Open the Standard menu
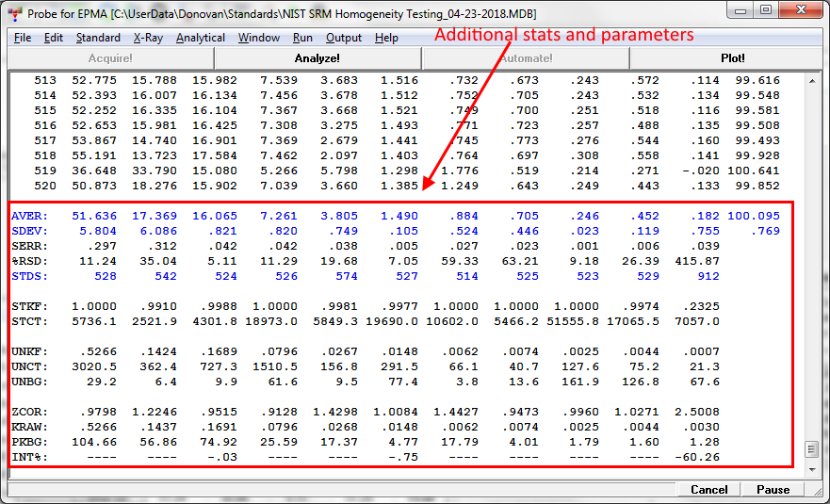830x504 pixels. point(98,38)
